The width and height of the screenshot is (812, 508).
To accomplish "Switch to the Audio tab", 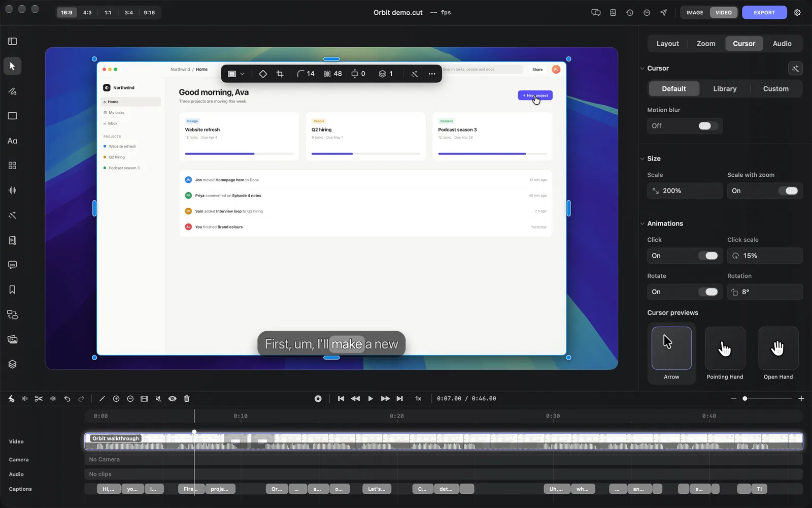I will pyautogui.click(x=782, y=44).
